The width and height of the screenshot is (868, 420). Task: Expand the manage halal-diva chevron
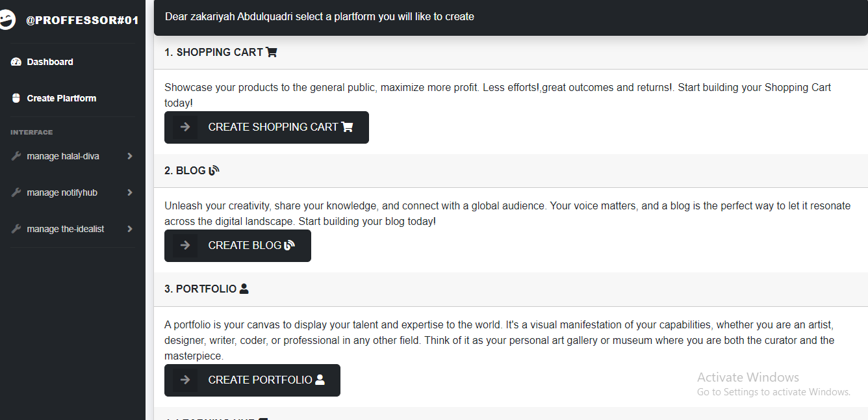pyautogui.click(x=130, y=156)
